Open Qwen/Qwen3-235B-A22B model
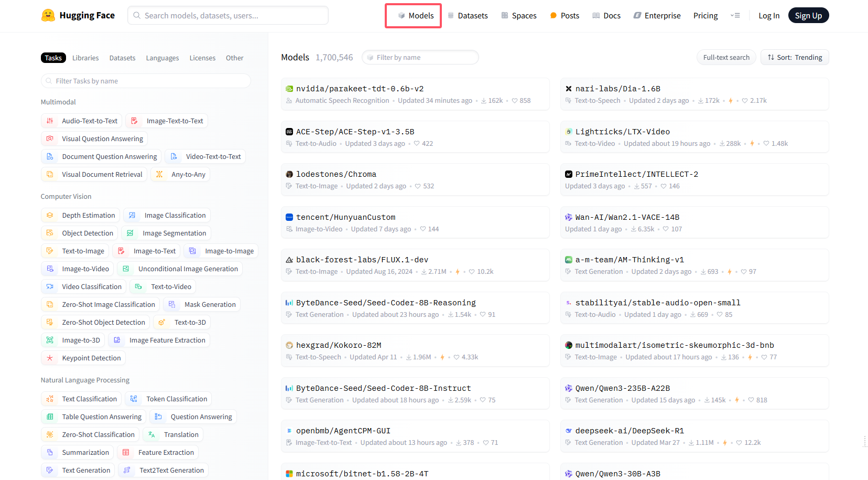868x480 pixels. pos(695,393)
